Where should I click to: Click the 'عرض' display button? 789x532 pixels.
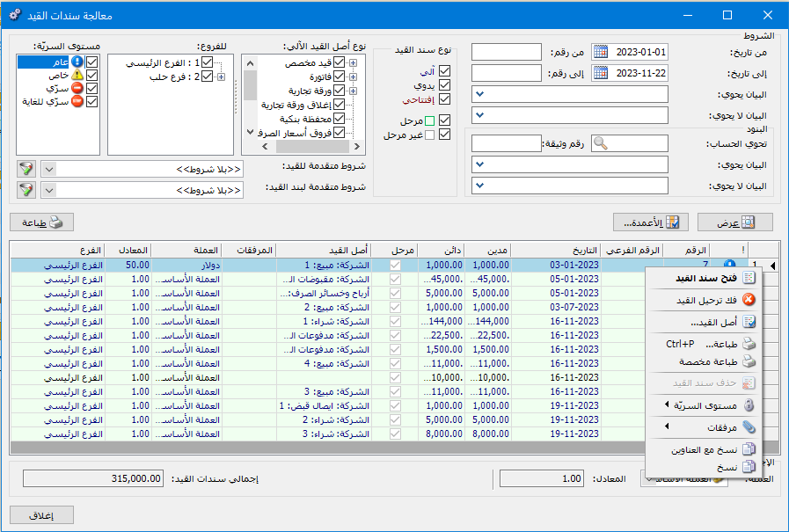click(x=735, y=222)
